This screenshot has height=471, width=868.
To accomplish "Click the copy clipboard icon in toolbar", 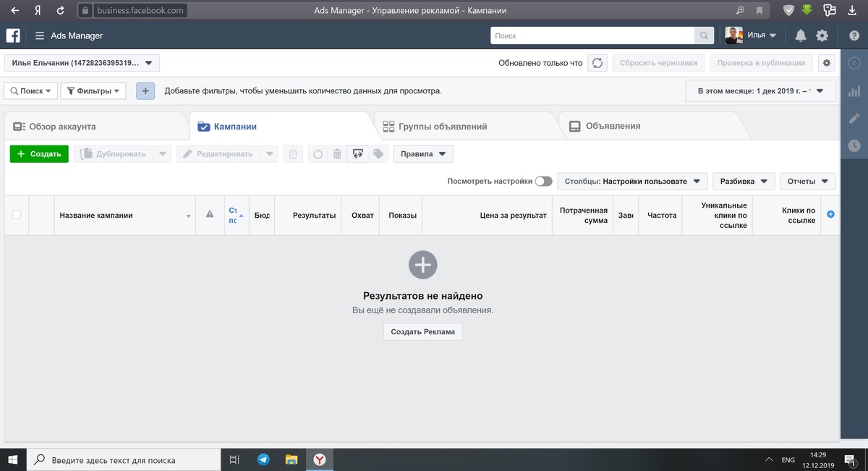I will [x=293, y=154].
